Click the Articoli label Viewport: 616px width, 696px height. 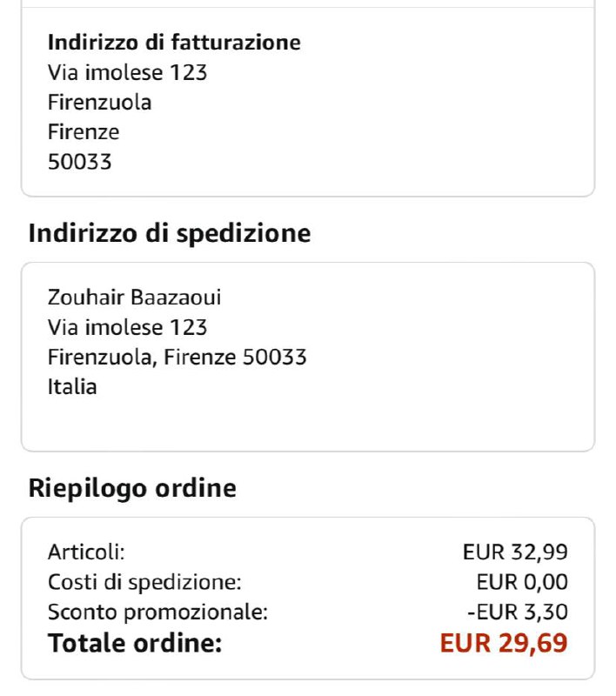tap(86, 552)
